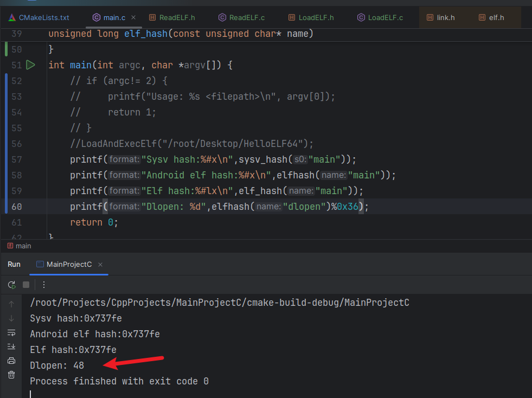Viewport: 532px width, 398px height.
Task: Click line number 60 in the gutter
Action: tap(16, 207)
